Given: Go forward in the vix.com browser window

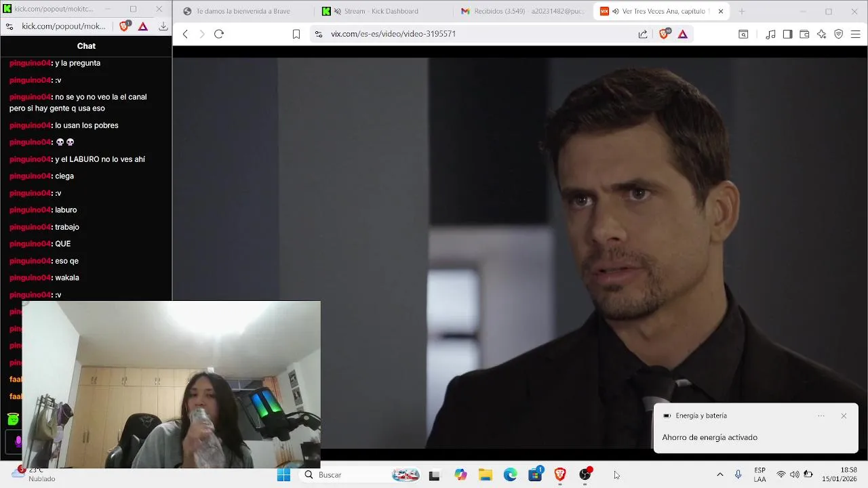Looking at the screenshot, I should coord(201,34).
